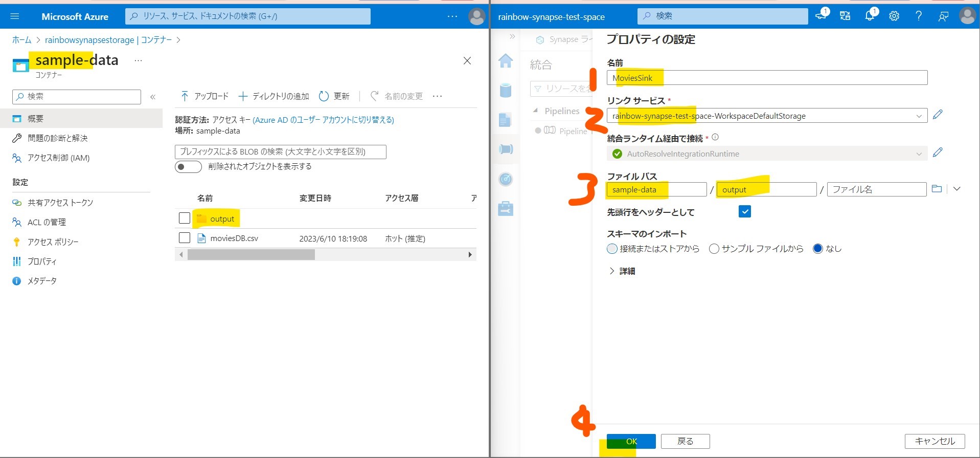Click the 名前の変更 rename toolbar button
Image resolution: width=980 pixels, height=458 pixels.
[x=397, y=96]
